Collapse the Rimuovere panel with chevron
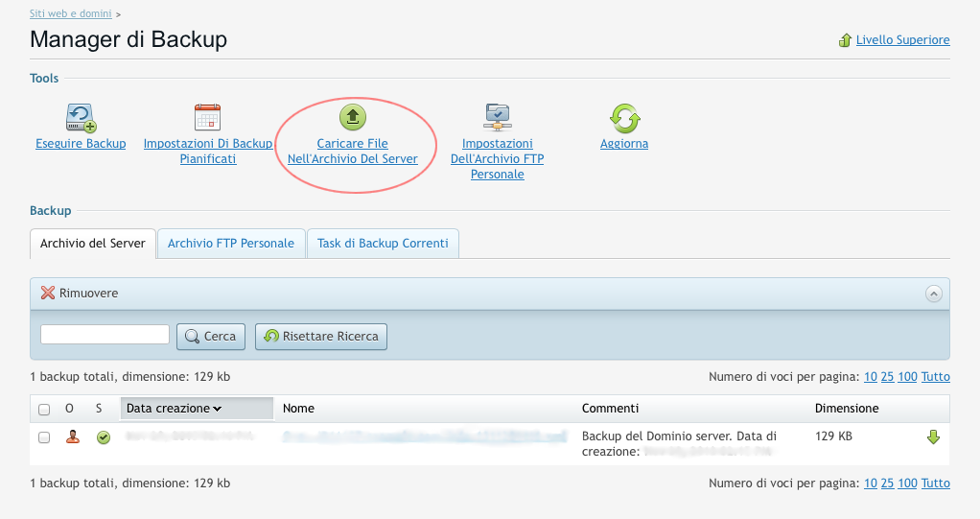This screenshot has width=980, height=519. (x=933, y=294)
